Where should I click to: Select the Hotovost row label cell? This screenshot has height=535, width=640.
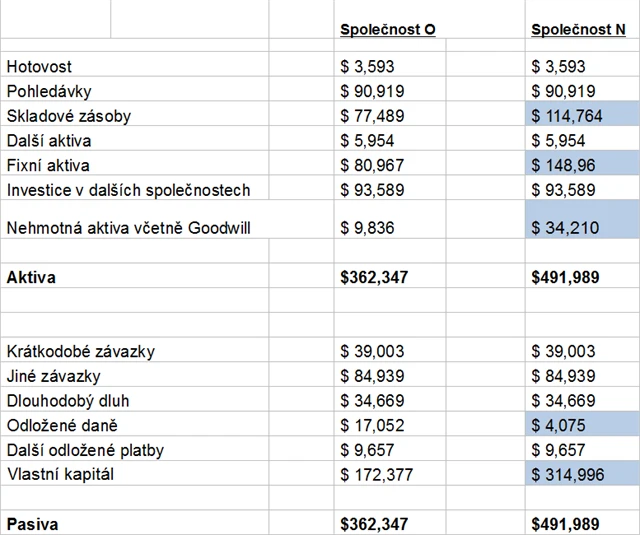pyautogui.click(x=39, y=67)
